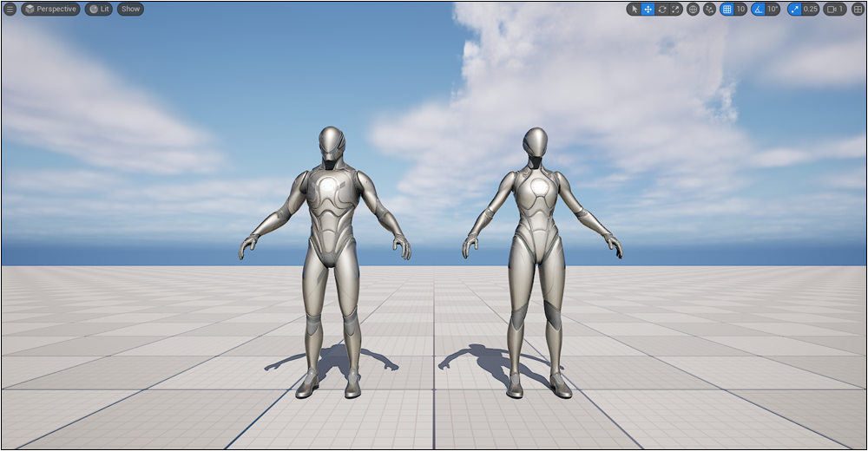Open scale snap value 0.25
This screenshot has height=451, width=868.
[811, 9]
